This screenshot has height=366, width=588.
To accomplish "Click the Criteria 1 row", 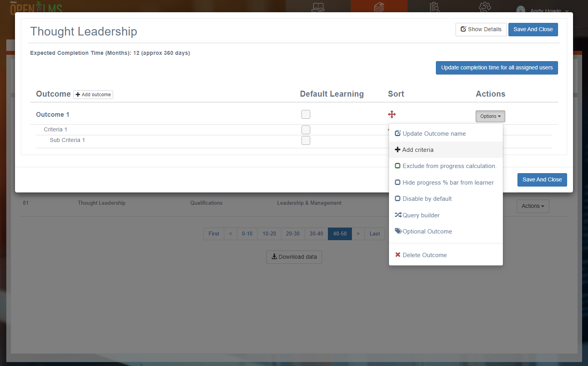I will point(55,130).
